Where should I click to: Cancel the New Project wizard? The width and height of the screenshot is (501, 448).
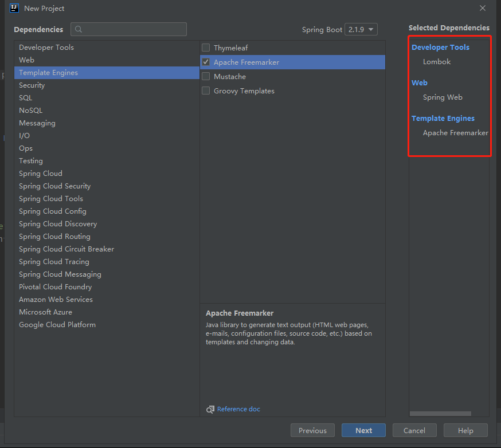point(414,430)
